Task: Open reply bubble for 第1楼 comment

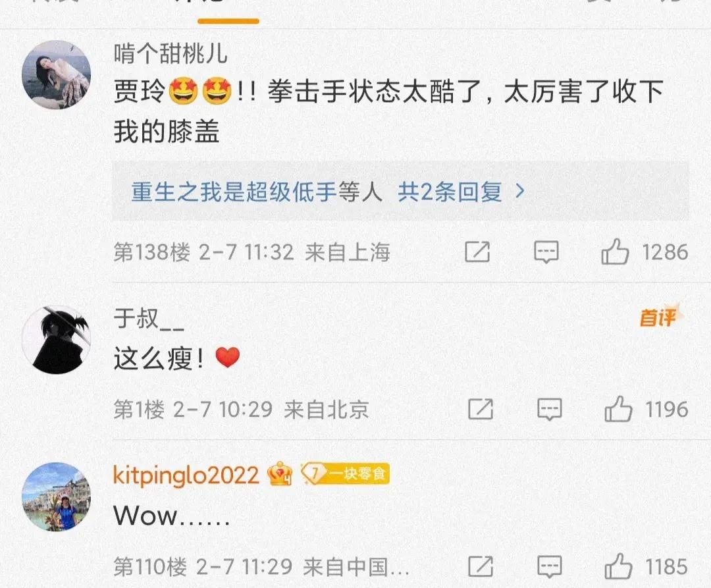Action: [x=550, y=410]
